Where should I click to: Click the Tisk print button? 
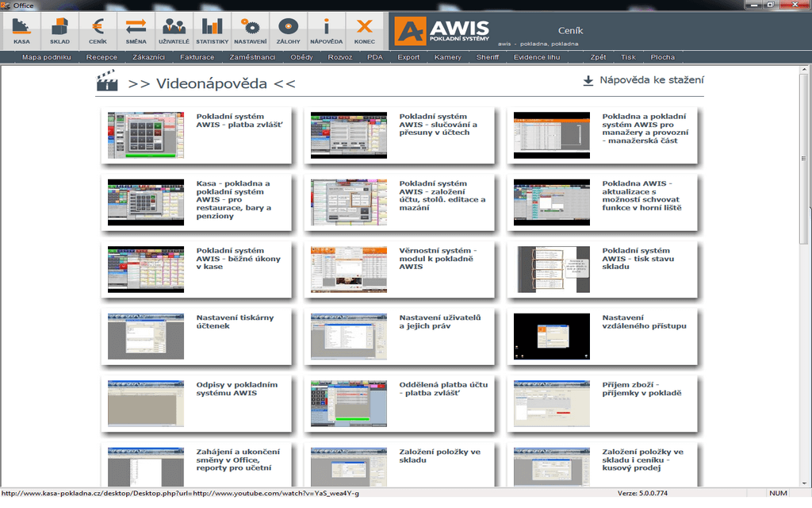click(628, 57)
